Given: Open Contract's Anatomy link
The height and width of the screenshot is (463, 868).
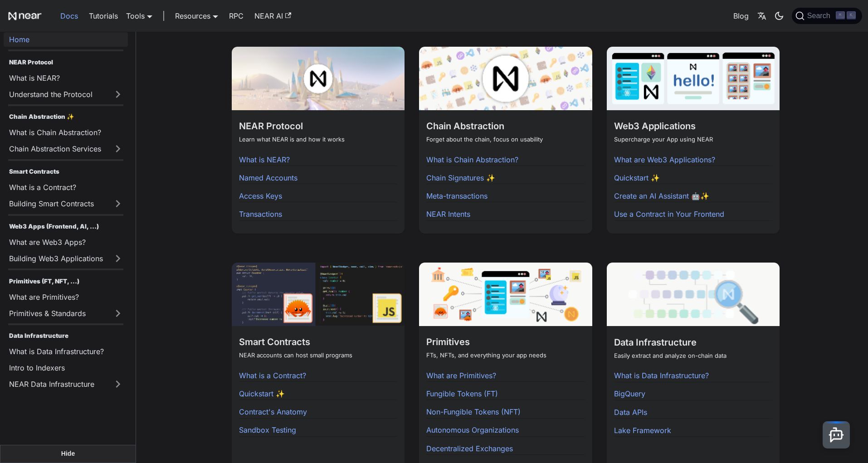Looking at the screenshot, I should [273, 412].
